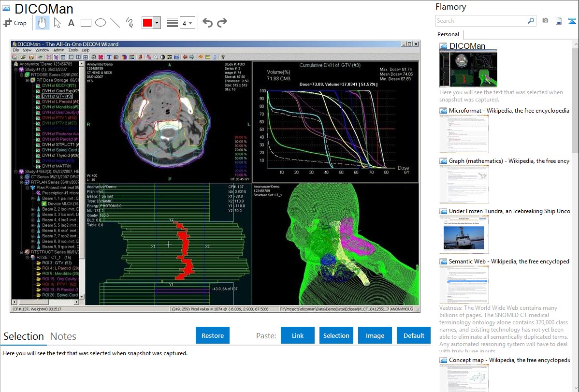Screen dimensions: 579x392
Task: Click the main DICOMan screenshot preview image
Action: point(215,176)
